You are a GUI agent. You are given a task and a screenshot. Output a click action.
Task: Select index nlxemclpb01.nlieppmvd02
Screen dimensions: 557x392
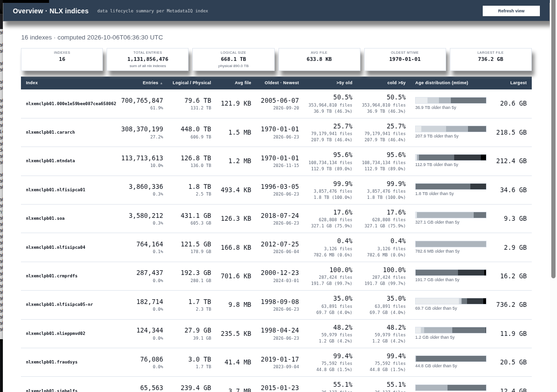click(55, 333)
